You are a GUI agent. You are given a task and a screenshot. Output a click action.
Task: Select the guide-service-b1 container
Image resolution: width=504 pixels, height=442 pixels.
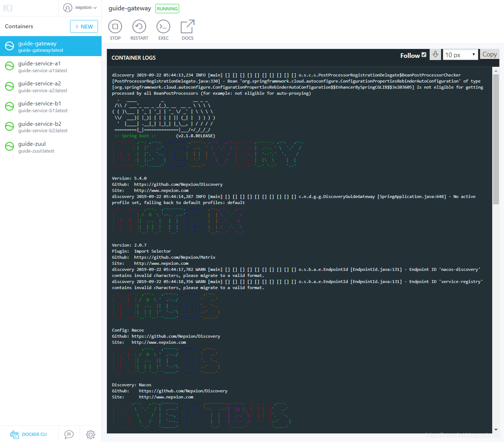tap(51, 106)
